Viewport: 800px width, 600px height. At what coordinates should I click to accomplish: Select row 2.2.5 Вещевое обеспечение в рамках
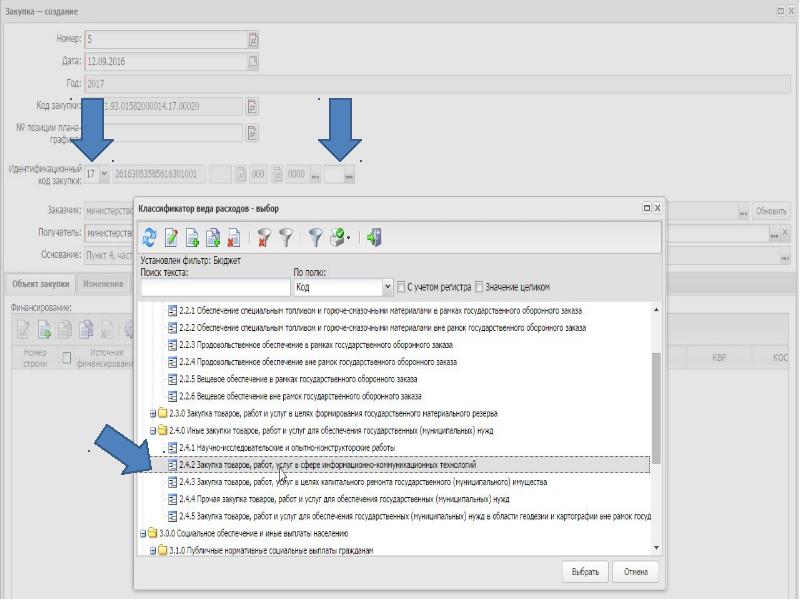tap(293, 379)
